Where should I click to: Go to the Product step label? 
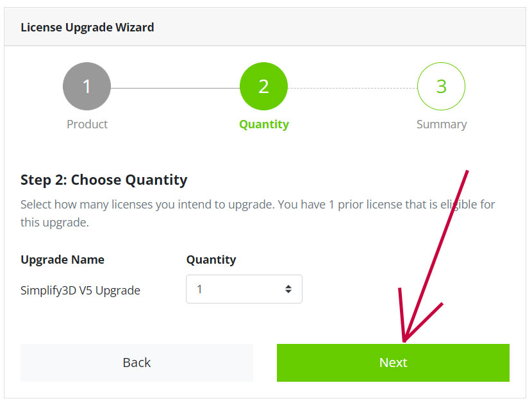87,124
